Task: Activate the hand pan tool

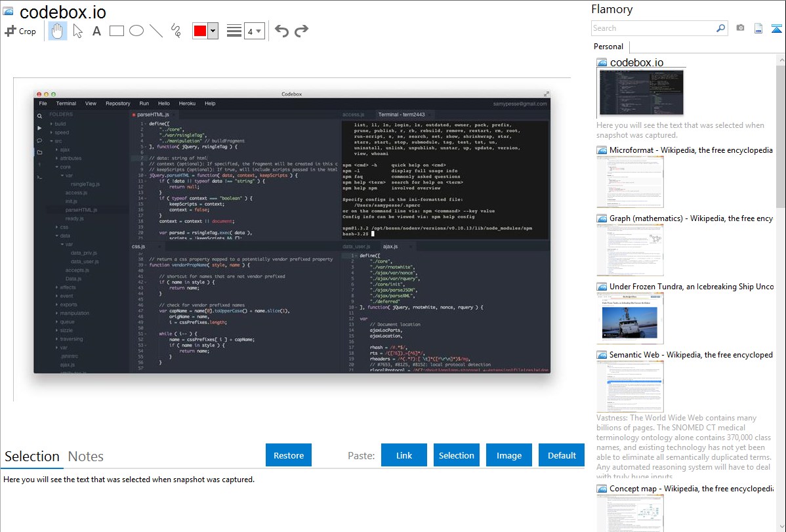Action: click(x=58, y=31)
